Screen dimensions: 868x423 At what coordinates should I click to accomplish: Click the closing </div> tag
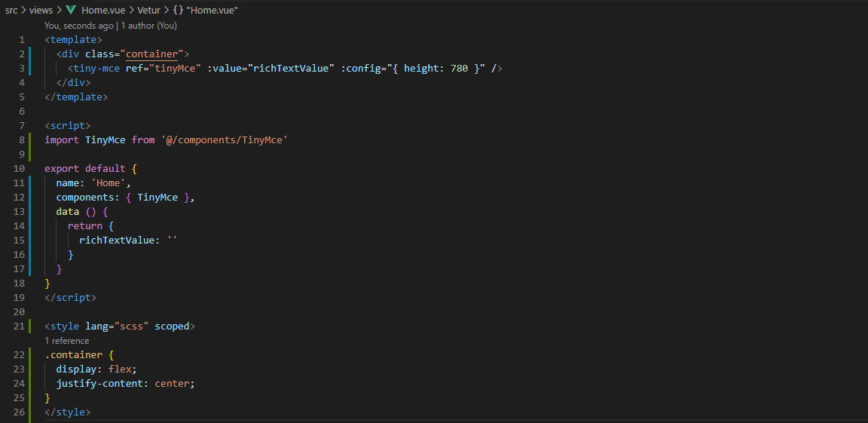74,82
